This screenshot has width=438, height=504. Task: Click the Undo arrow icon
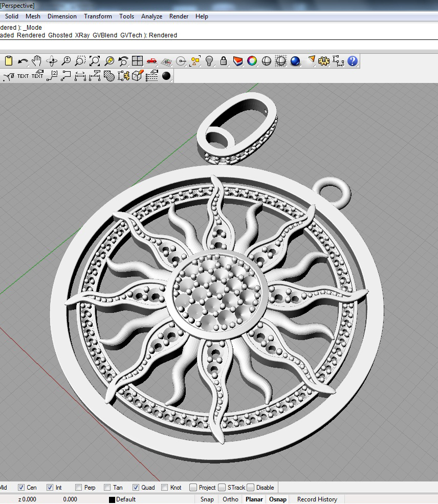23,61
